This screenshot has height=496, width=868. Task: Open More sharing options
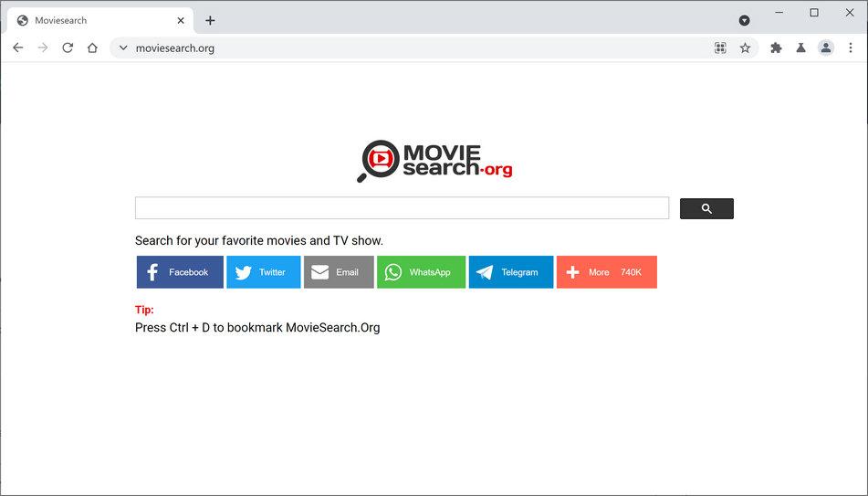point(607,272)
